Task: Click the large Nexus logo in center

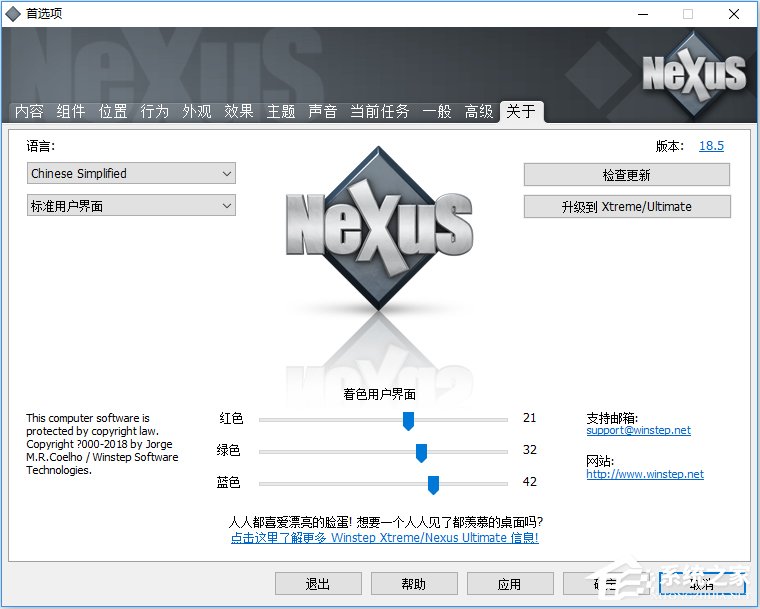Action: [379, 229]
